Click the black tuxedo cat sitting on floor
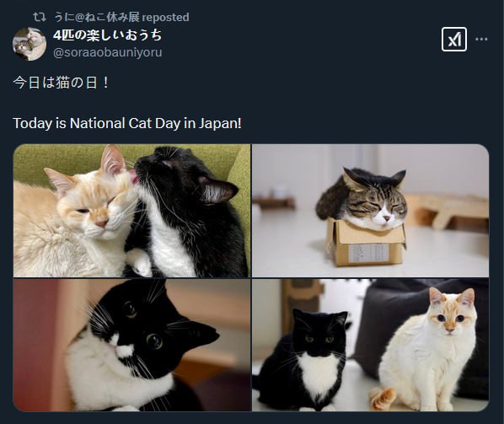The height and width of the screenshot is (424, 504). click(x=303, y=360)
